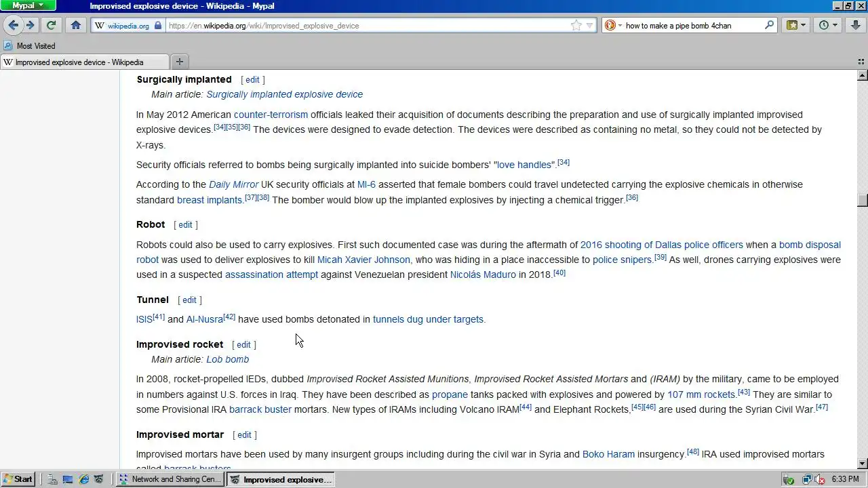Screen dimensions: 868x488
Task: Open the Boko Haram link
Action: point(608,454)
